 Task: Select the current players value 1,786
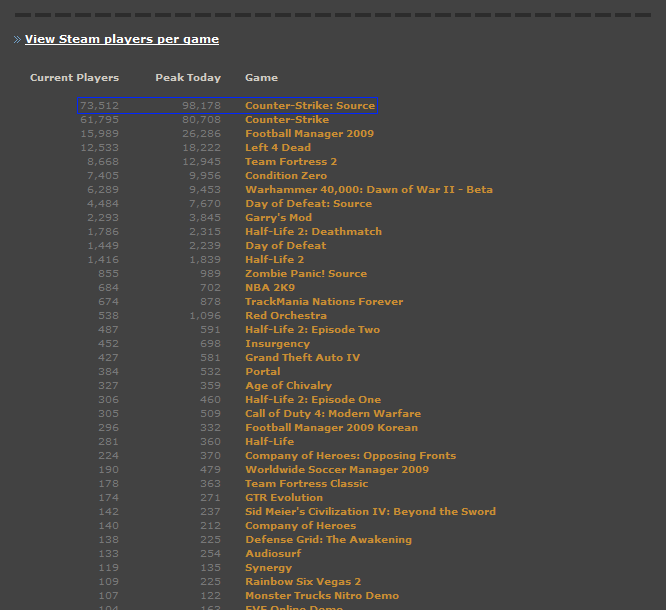pyautogui.click(x=103, y=232)
